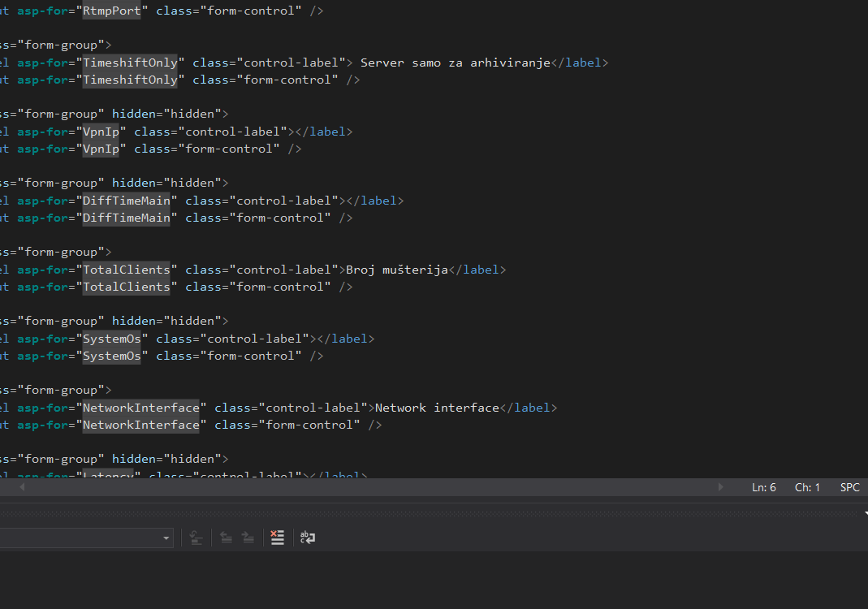This screenshot has width=868, height=609.
Task: Open the output source combo box
Action: point(86,538)
